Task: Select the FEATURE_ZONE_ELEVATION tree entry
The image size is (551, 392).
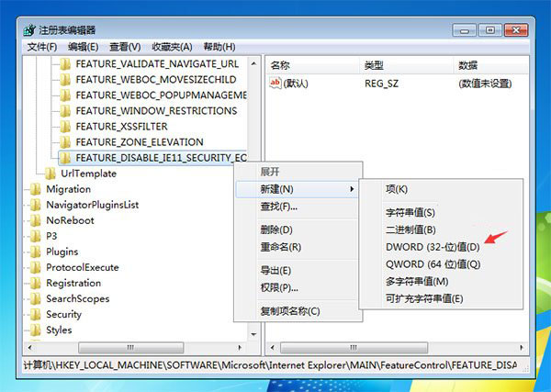Action: pyautogui.click(x=140, y=142)
